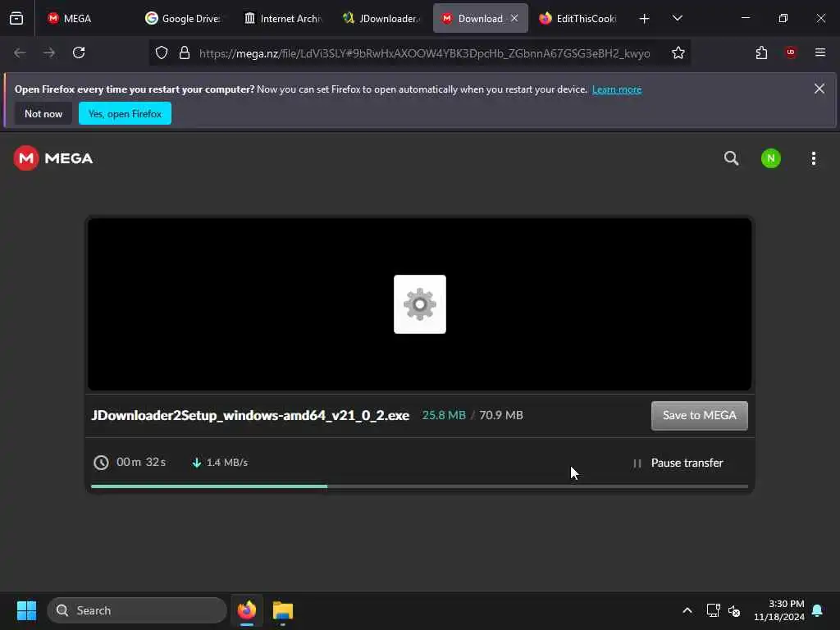840x630 pixels.
Task: Open the uBlock Origin extension icon
Action: point(791,52)
